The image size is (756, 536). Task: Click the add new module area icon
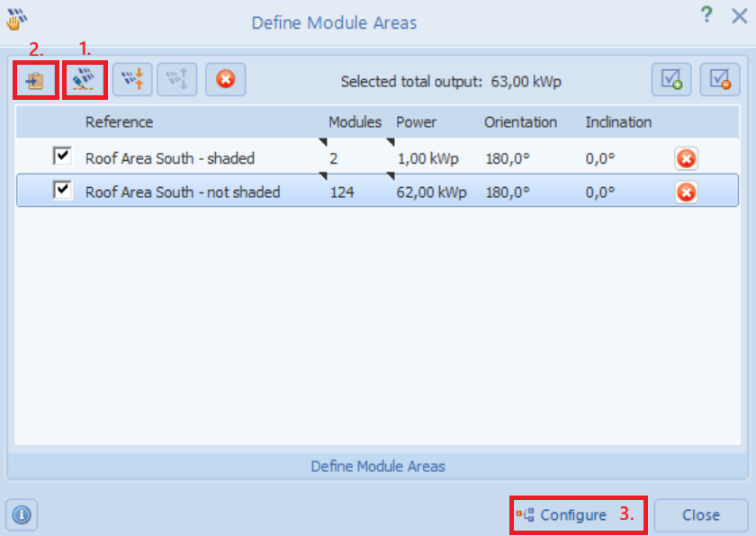[85, 80]
